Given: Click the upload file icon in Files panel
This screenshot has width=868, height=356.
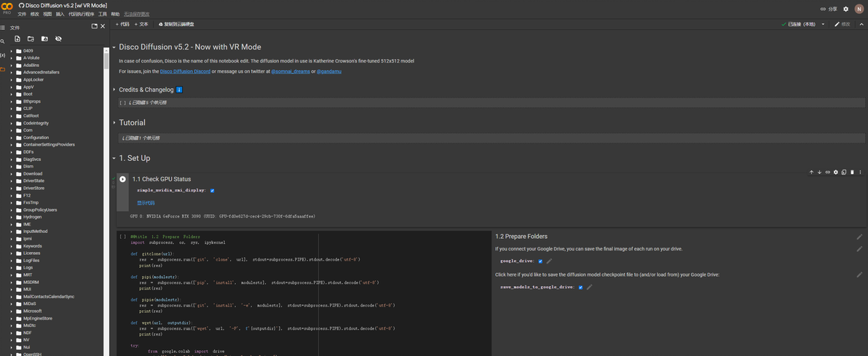Looking at the screenshot, I should pos(17,39).
